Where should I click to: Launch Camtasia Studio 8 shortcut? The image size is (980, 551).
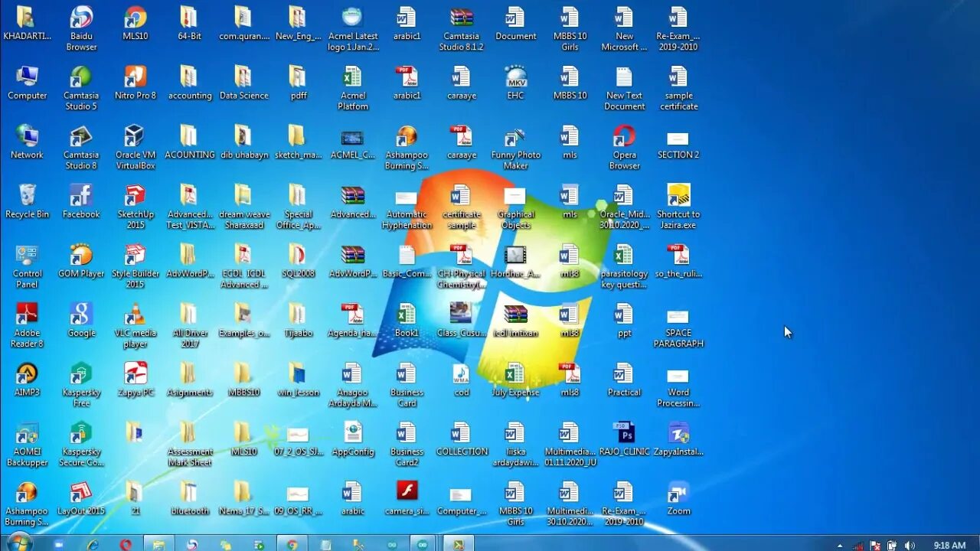[81, 147]
